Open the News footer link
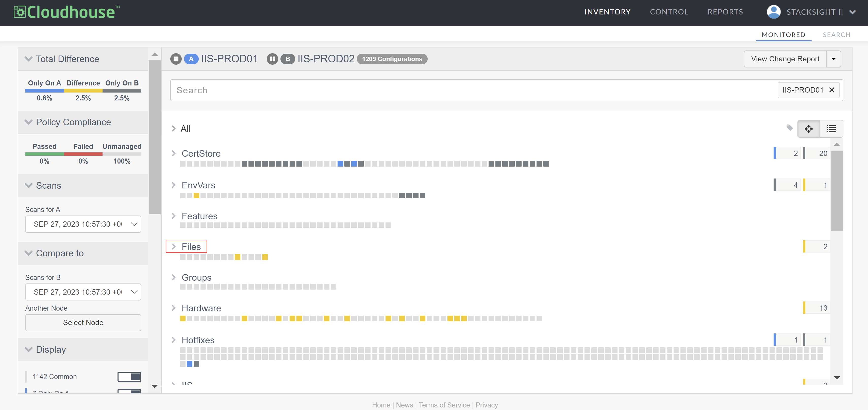This screenshot has height=410, width=868. [404, 405]
